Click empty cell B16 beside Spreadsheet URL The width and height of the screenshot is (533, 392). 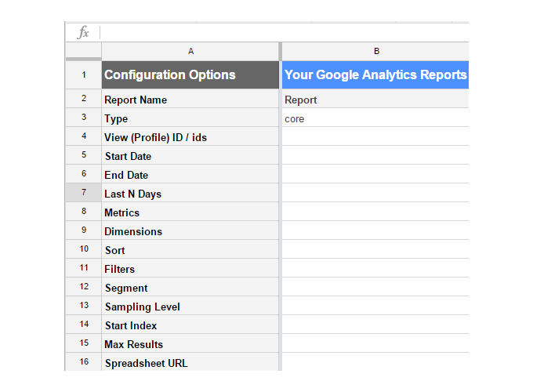click(375, 362)
